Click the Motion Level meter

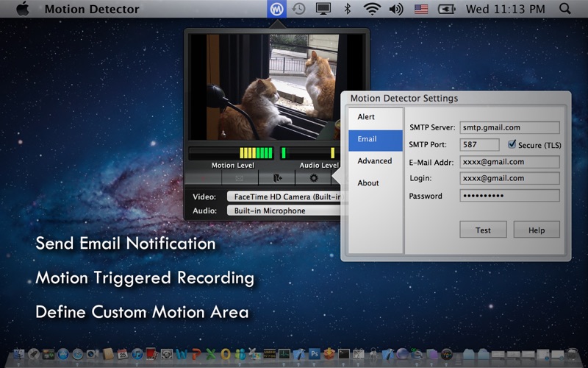tap(231, 153)
